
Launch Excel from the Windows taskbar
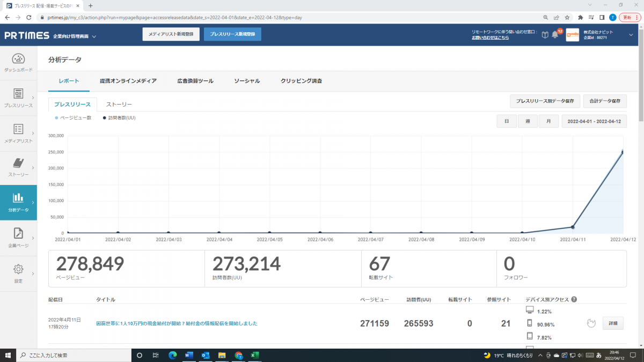click(255, 355)
